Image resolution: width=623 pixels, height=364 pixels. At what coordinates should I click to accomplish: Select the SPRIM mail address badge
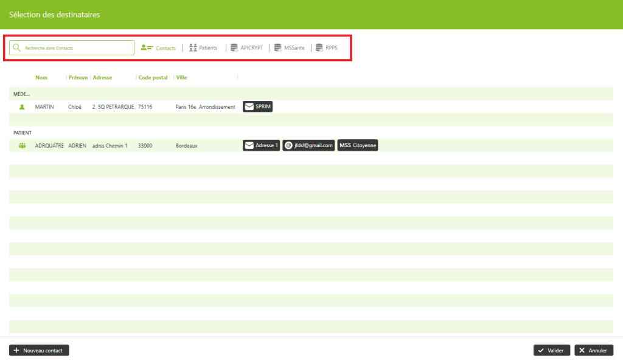pos(258,107)
